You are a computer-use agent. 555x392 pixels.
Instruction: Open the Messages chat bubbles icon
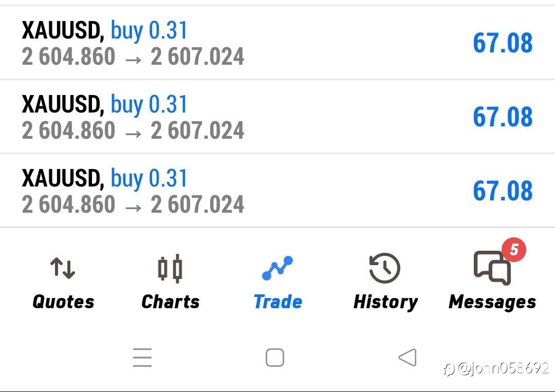coord(491,268)
